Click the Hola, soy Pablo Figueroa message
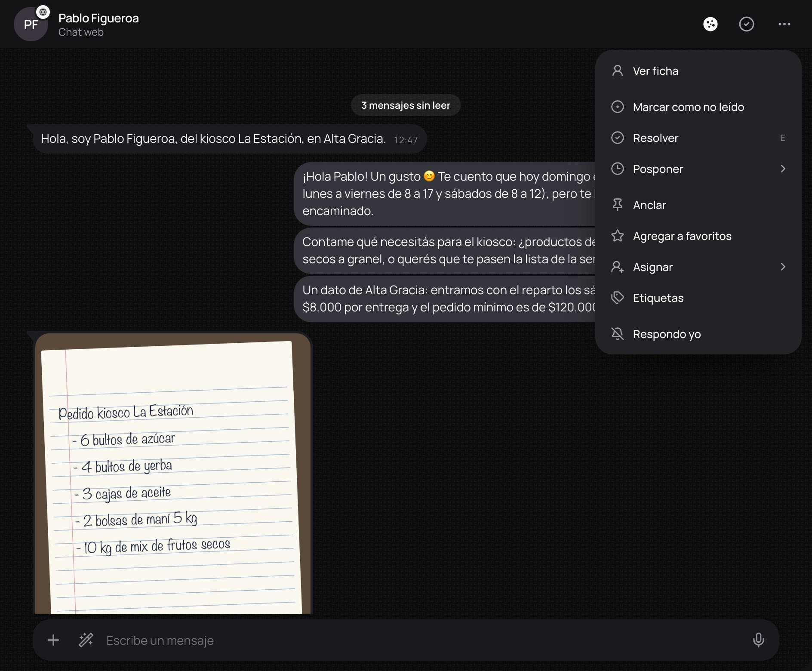812x671 pixels. [x=230, y=139]
